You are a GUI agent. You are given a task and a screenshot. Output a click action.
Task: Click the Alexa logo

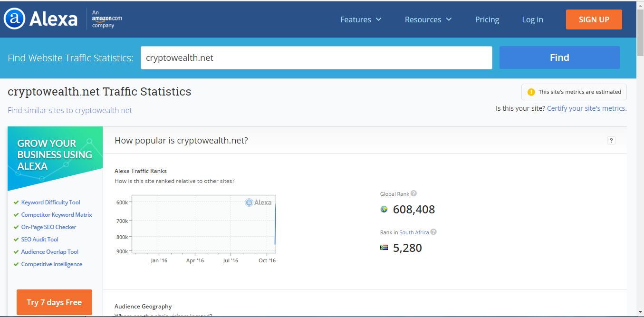[40, 19]
